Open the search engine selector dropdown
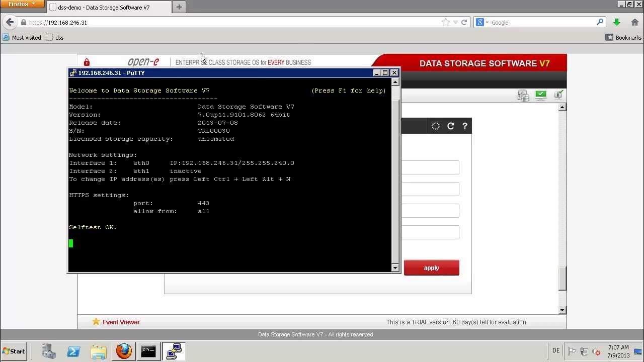The height and width of the screenshot is (362, 644). 482,22
